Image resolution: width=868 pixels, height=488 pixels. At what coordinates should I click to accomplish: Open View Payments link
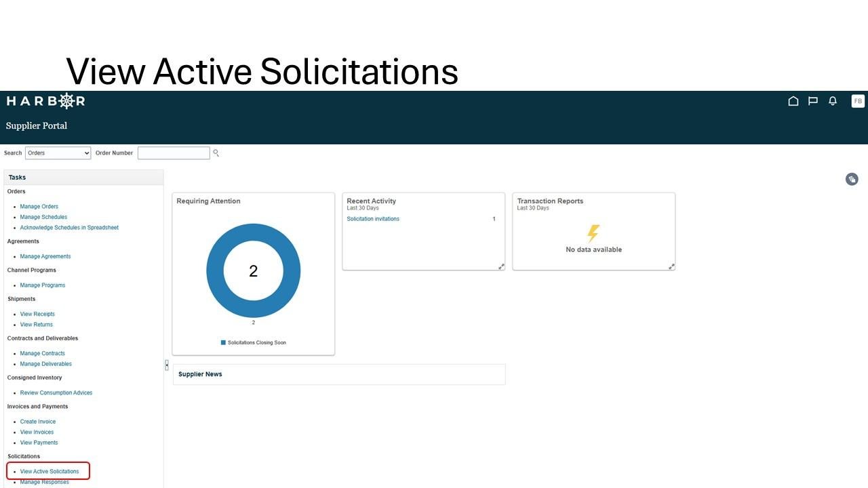[x=39, y=443]
